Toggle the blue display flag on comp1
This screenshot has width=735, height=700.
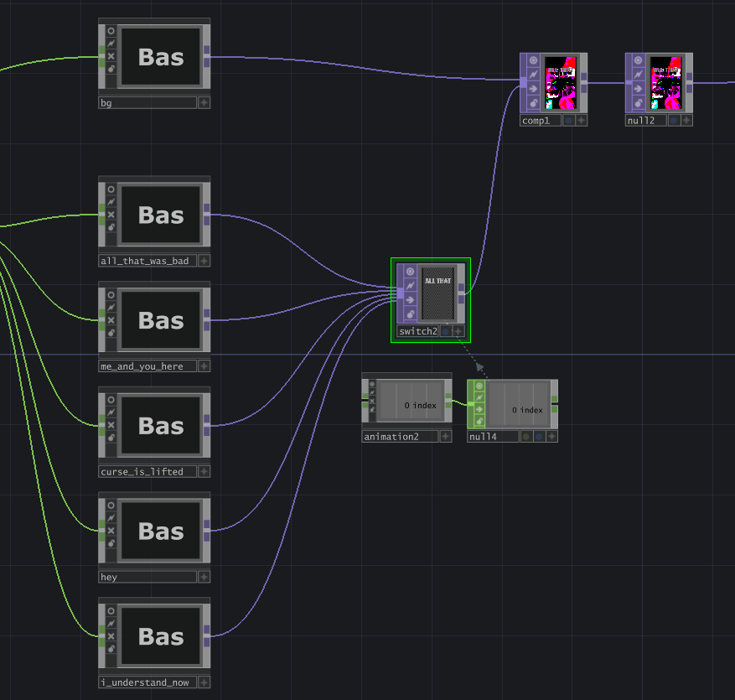pos(568,121)
